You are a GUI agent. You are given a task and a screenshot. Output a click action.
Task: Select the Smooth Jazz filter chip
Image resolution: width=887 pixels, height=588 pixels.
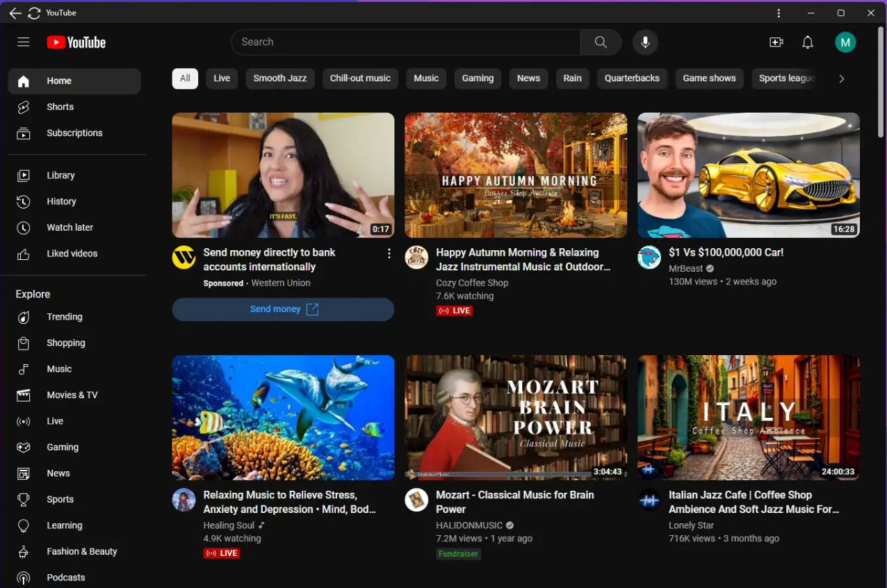pyautogui.click(x=280, y=79)
